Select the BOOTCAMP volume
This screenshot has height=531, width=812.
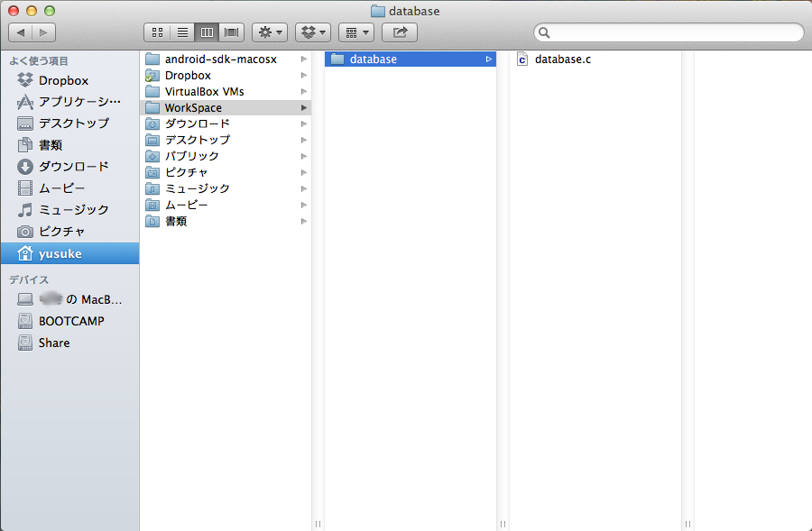click(x=69, y=321)
